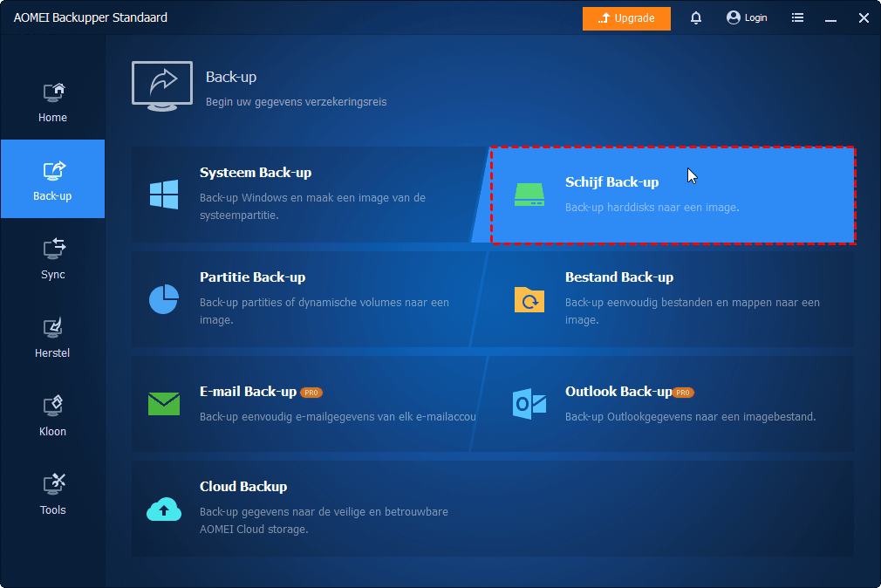Choose Outlook Back-up title
Image resolution: width=881 pixels, height=588 pixels.
(x=618, y=391)
